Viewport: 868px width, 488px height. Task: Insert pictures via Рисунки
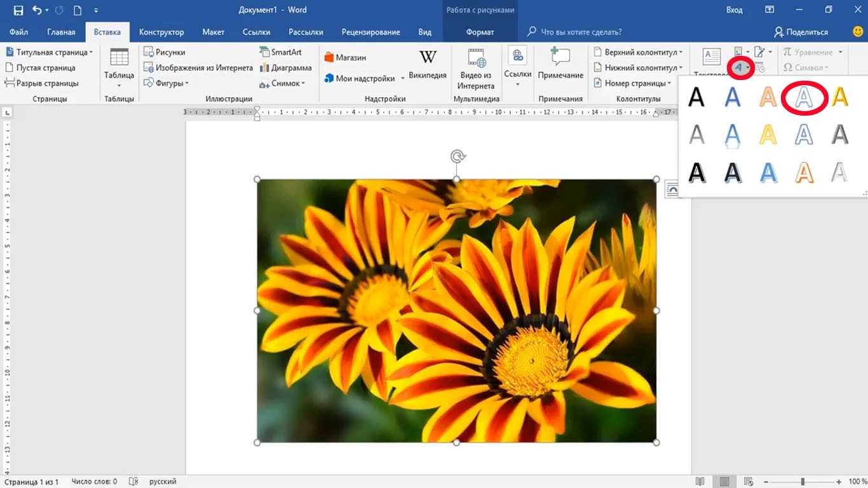click(165, 52)
